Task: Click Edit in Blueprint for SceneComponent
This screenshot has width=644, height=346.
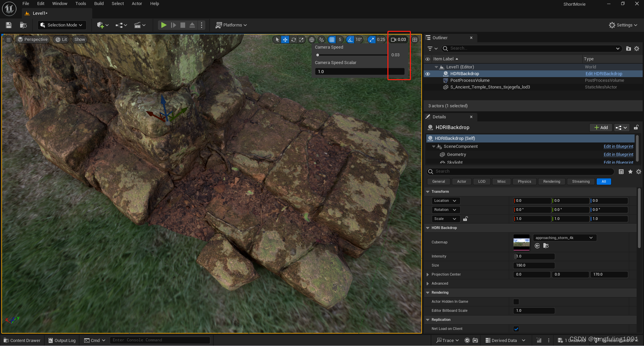Action: coord(619,147)
